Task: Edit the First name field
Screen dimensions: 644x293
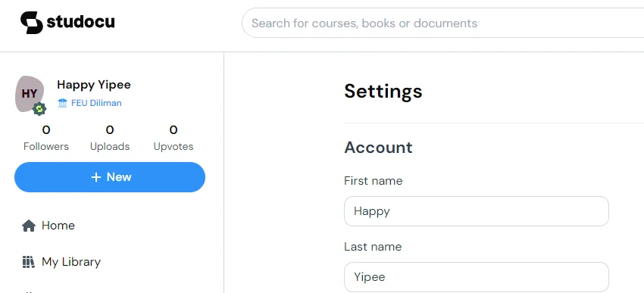Action: tap(477, 211)
